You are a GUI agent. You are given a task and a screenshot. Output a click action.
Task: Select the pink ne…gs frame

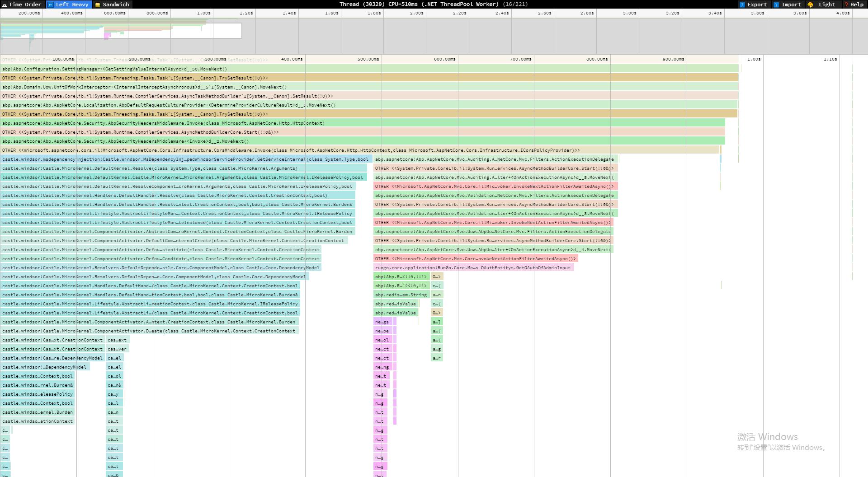click(382, 322)
